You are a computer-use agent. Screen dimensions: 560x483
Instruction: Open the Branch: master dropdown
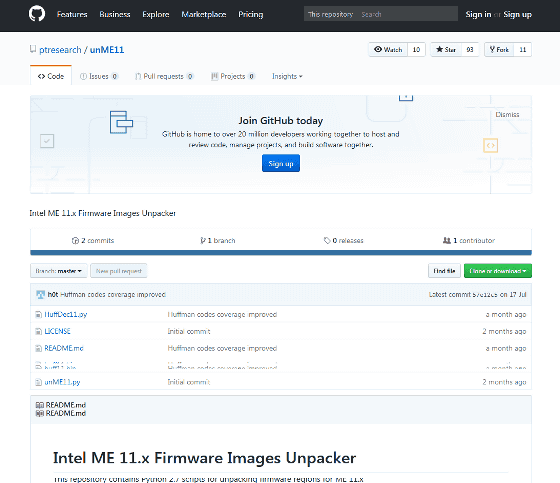(x=59, y=271)
